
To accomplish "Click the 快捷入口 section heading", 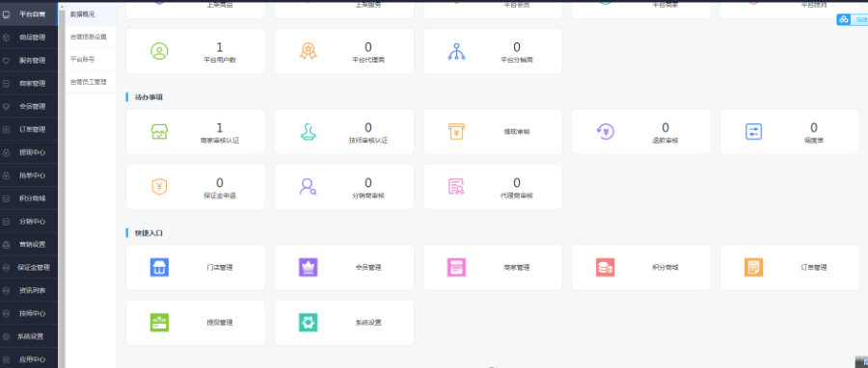I will point(149,233).
